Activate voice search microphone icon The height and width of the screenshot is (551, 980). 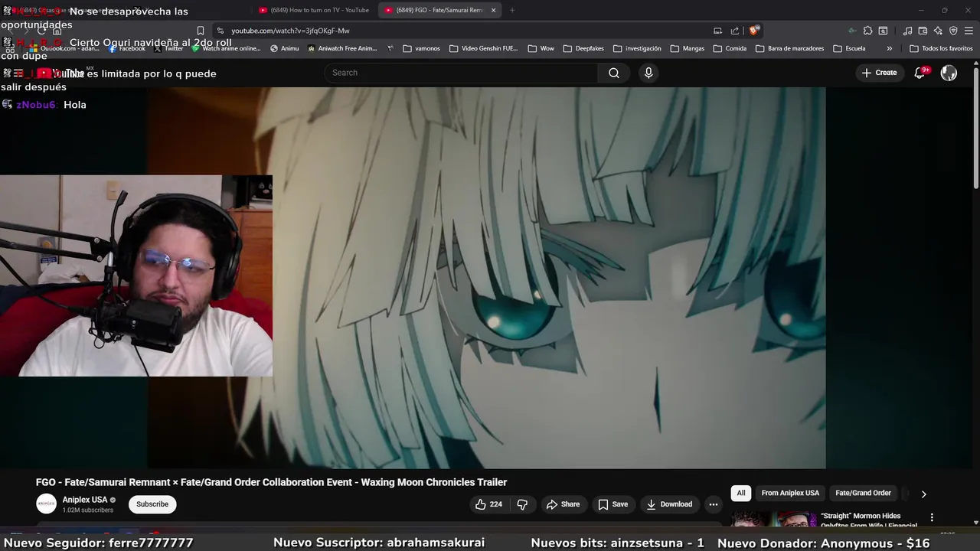tap(648, 73)
